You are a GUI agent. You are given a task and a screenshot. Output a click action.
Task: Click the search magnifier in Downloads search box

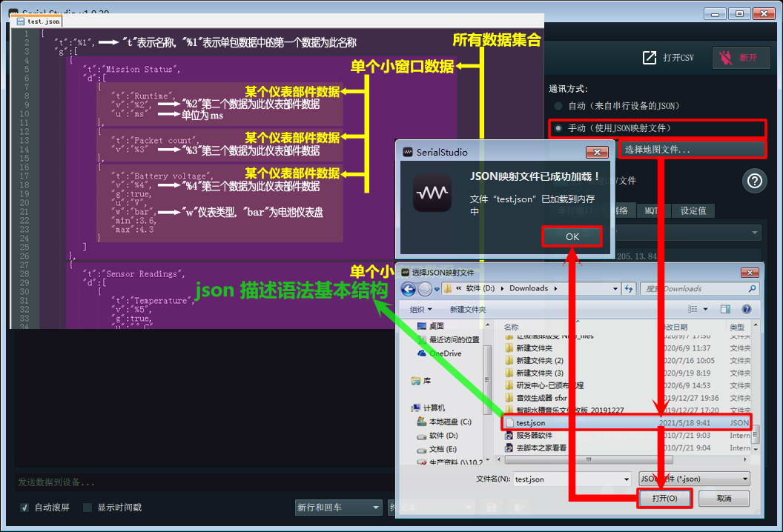[752, 288]
